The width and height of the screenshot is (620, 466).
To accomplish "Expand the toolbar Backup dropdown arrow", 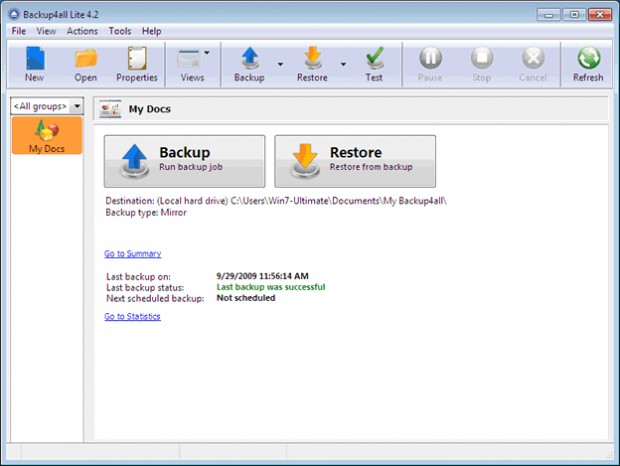I will coord(280,64).
